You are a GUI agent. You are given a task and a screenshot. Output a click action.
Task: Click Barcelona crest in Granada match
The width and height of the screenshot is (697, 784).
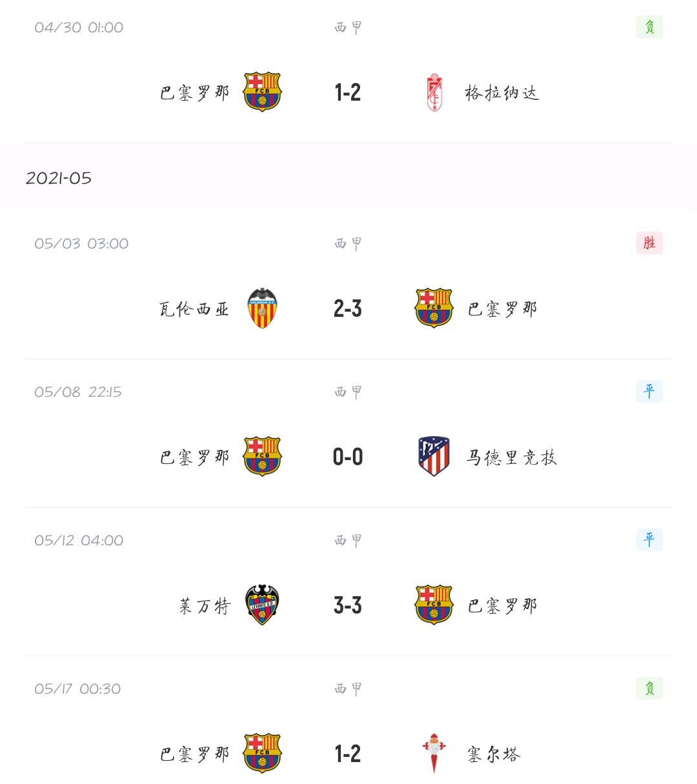262,92
